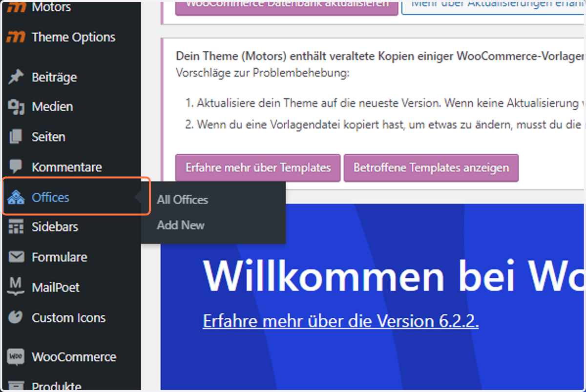The width and height of the screenshot is (586, 392).
Task: Click the Motors logo icon in sidebar
Action: coord(16,7)
